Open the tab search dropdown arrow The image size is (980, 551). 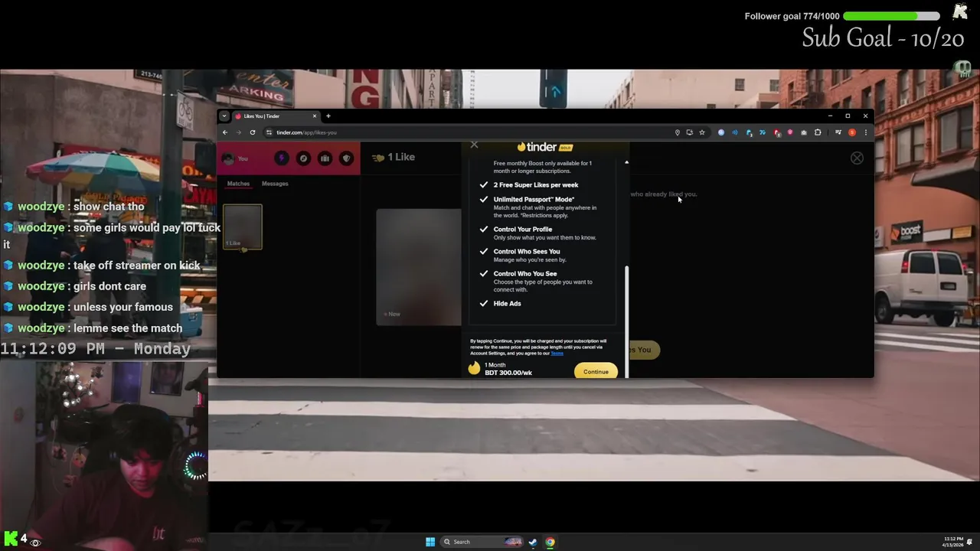(224, 116)
